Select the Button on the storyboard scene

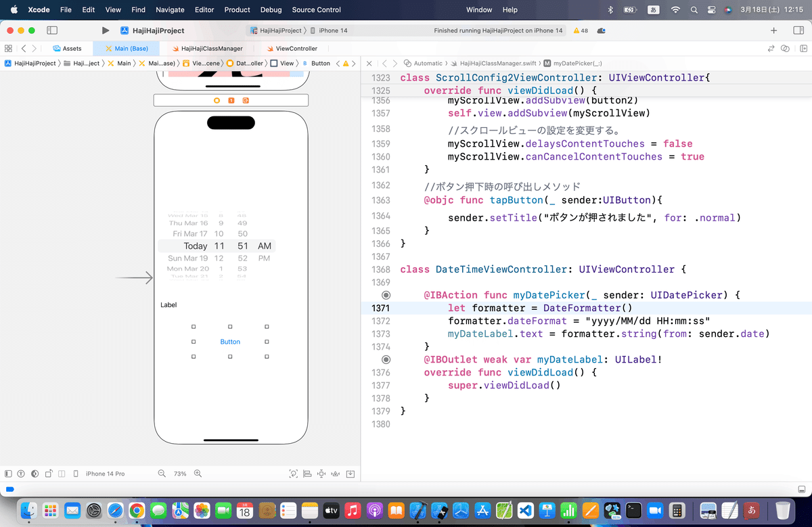point(230,342)
